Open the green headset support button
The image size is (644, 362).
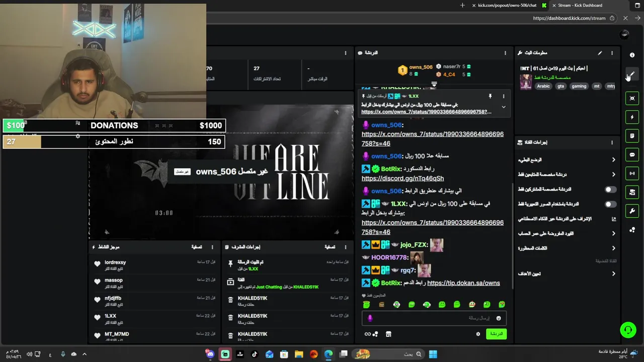[628, 330]
